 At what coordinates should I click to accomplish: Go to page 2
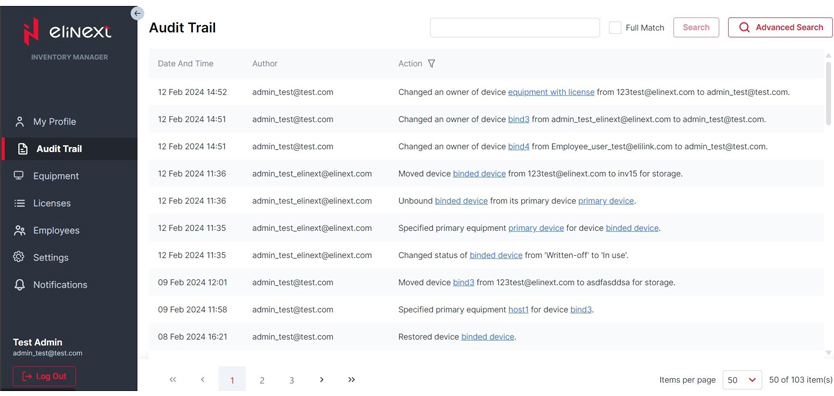coord(262,380)
